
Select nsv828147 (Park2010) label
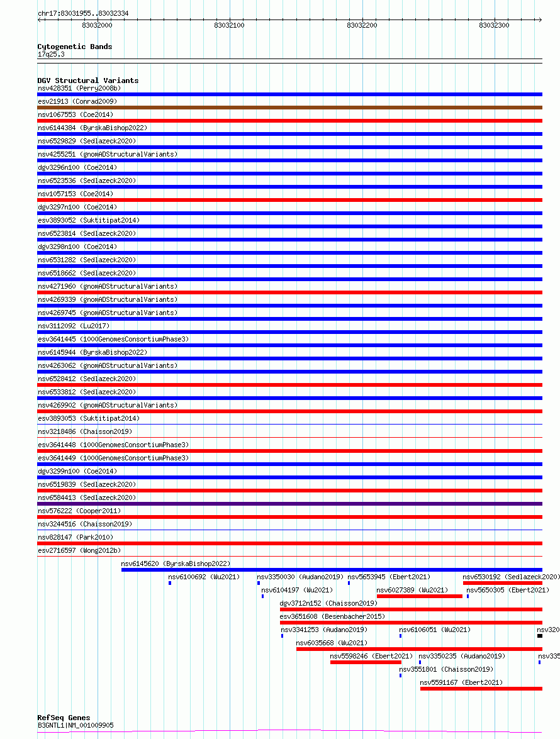tap(76, 537)
